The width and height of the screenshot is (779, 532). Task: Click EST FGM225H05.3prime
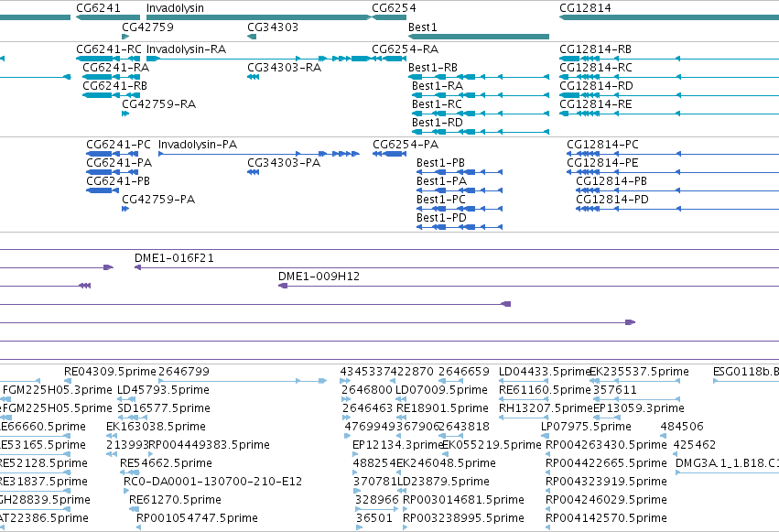tap(58, 390)
